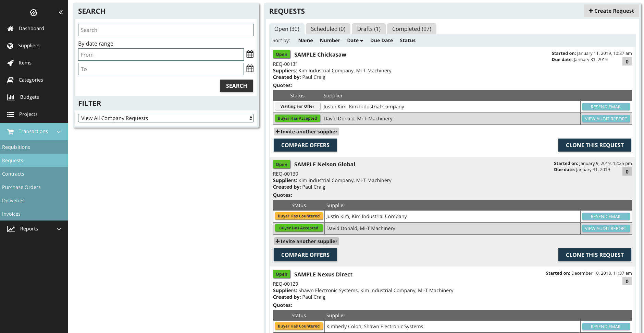This screenshot has height=333, width=644.
Task: View audit report for David Donald's accepted quote
Action: coord(606,119)
